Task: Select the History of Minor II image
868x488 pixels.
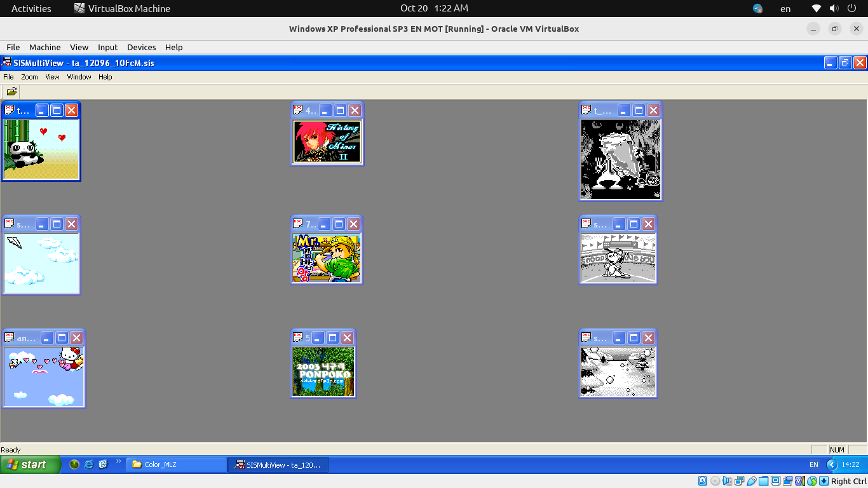Action: [x=327, y=142]
